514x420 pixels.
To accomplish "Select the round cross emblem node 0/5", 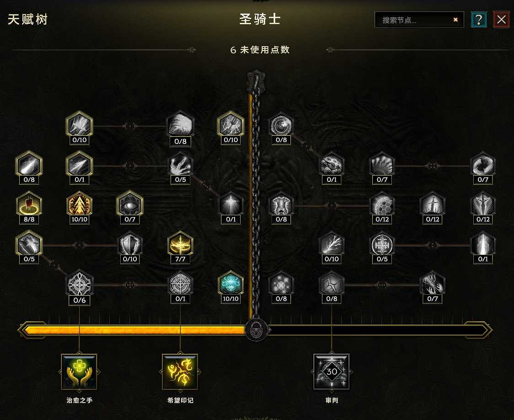I will point(382,244).
